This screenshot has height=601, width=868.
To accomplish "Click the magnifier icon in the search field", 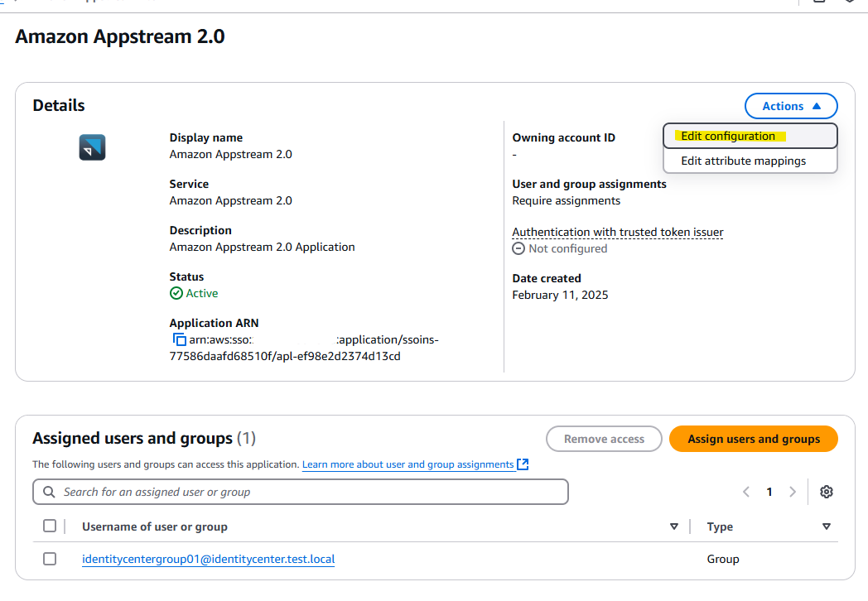I will click(x=49, y=492).
